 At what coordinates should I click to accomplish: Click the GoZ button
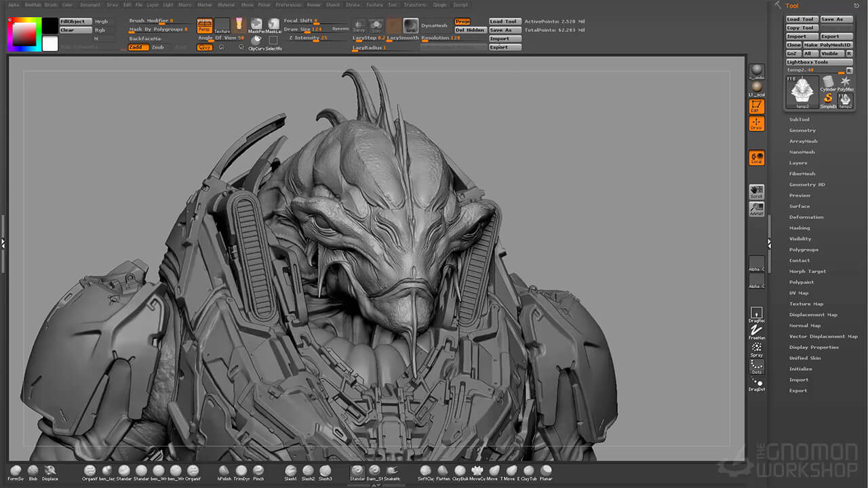(x=793, y=54)
